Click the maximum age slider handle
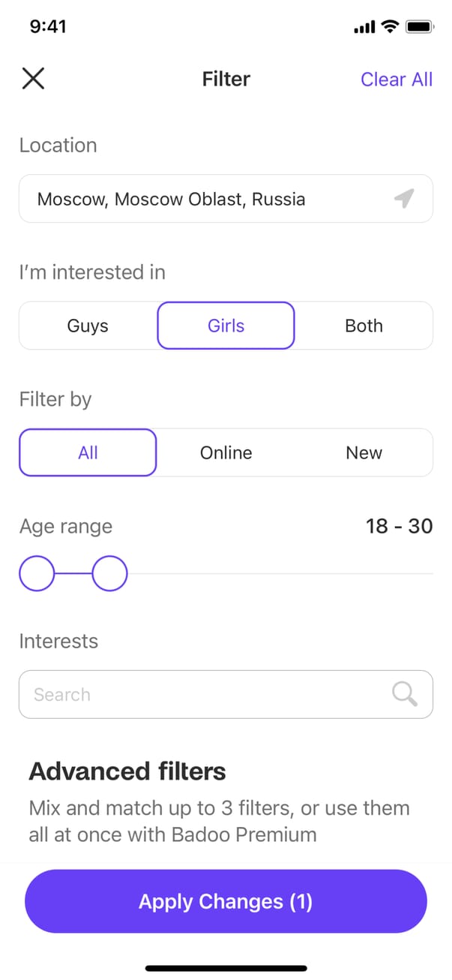Screen dimensions: 452x980 pyautogui.click(x=109, y=574)
